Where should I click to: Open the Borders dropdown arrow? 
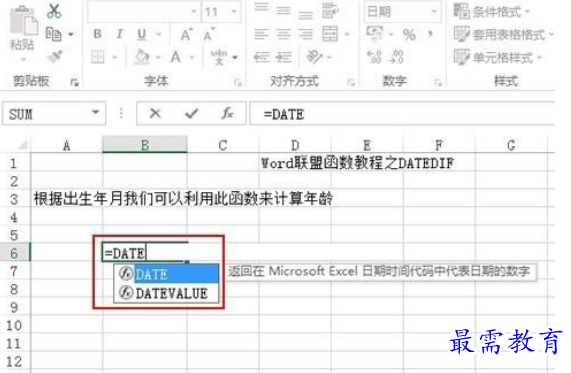click(114, 57)
